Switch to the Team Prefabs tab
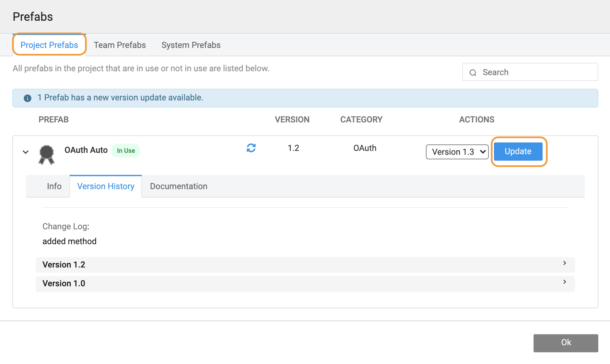Image resolution: width=610 pixels, height=364 pixels. [120, 45]
